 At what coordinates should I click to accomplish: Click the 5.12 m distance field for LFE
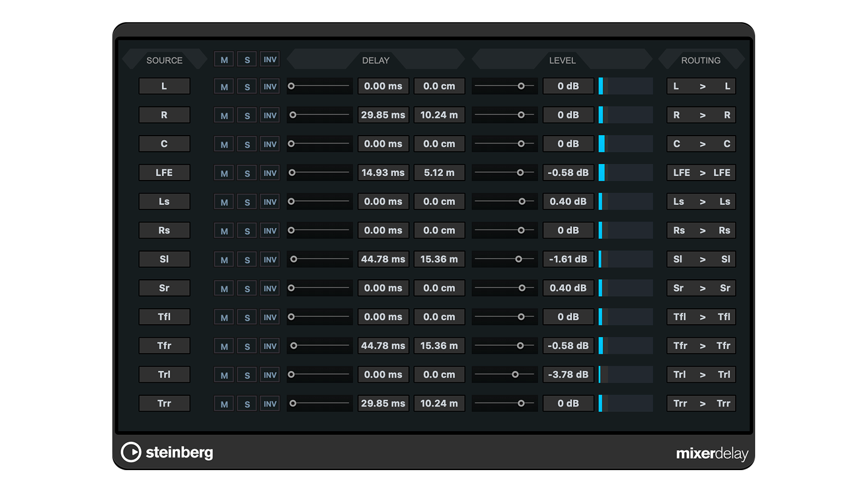(x=439, y=172)
